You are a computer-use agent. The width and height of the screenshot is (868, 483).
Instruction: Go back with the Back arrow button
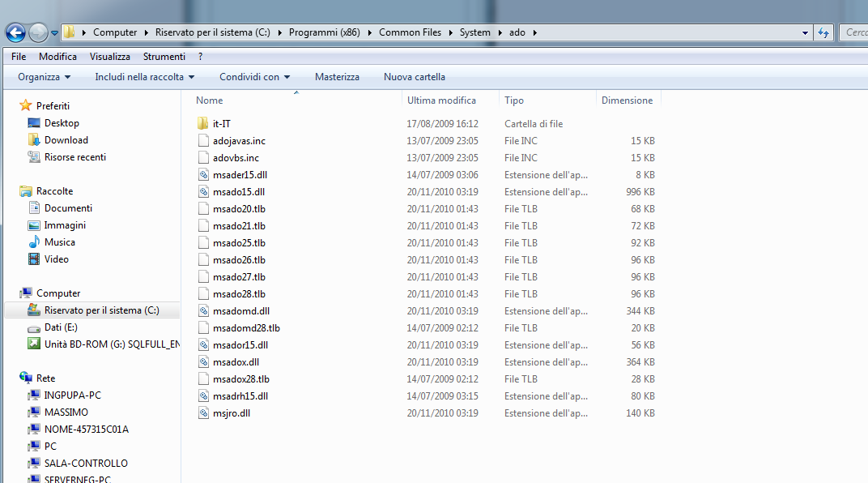[x=15, y=32]
